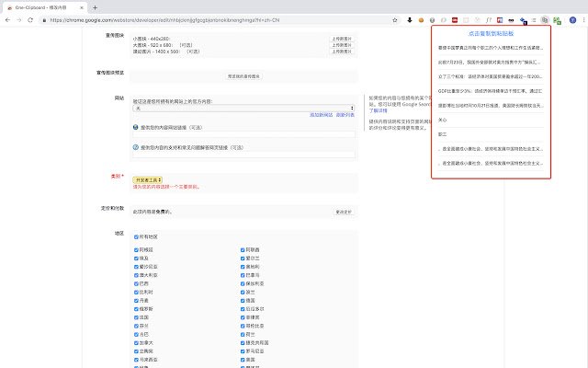Open the black glasses extension icon
This screenshot has height=368, width=588.
(511, 20)
